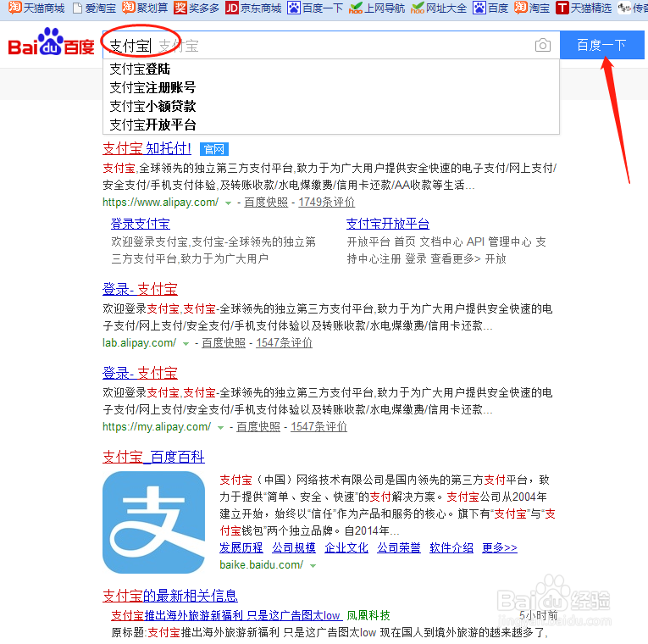The width and height of the screenshot is (648, 644).
Task: Open the 公司荣誉 link
Action: (x=399, y=547)
